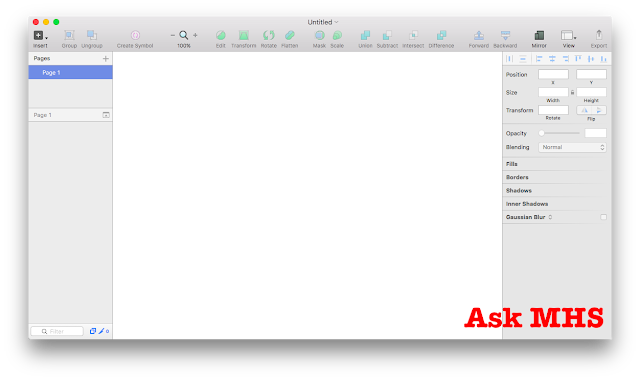The image size is (640, 380).
Task: Click the layer Filter search field
Action: tap(57, 331)
